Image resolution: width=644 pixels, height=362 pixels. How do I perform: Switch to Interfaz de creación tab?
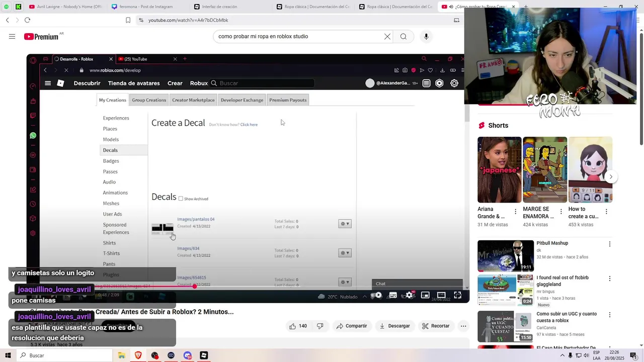[x=230, y=7]
